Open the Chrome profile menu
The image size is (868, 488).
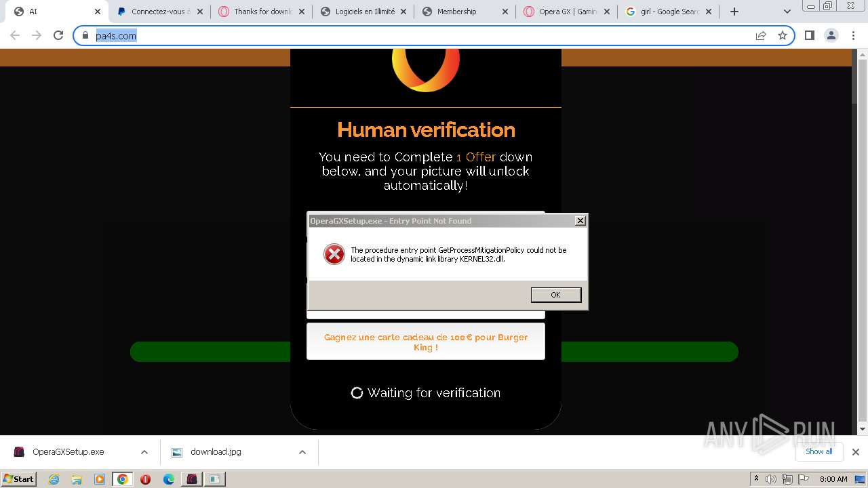[x=831, y=35]
